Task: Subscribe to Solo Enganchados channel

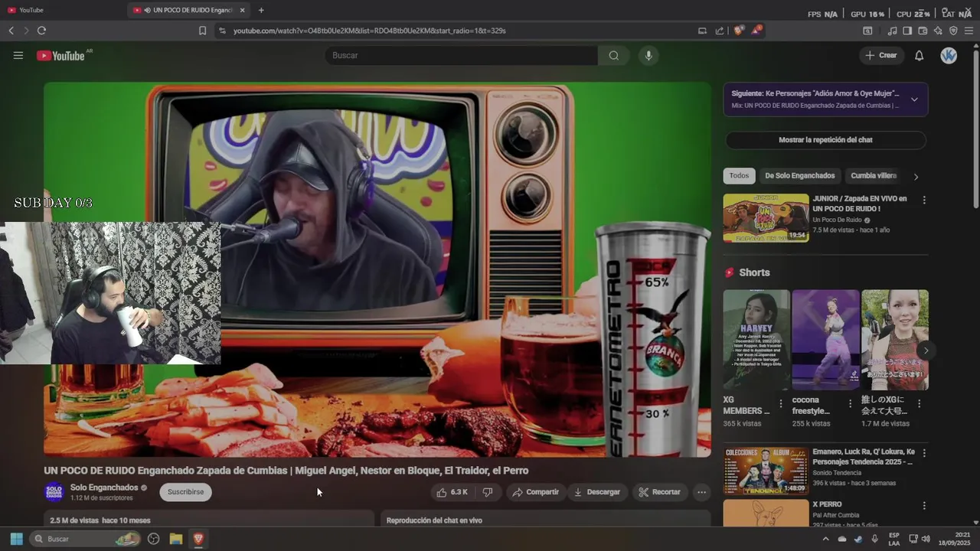Action: pyautogui.click(x=186, y=492)
